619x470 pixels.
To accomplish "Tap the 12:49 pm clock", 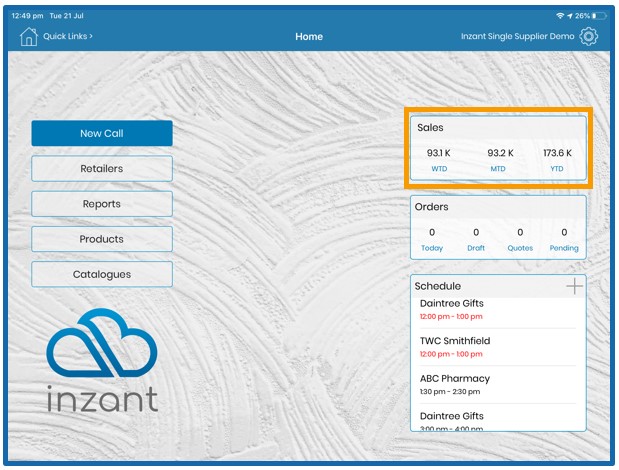I will (x=27, y=16).
